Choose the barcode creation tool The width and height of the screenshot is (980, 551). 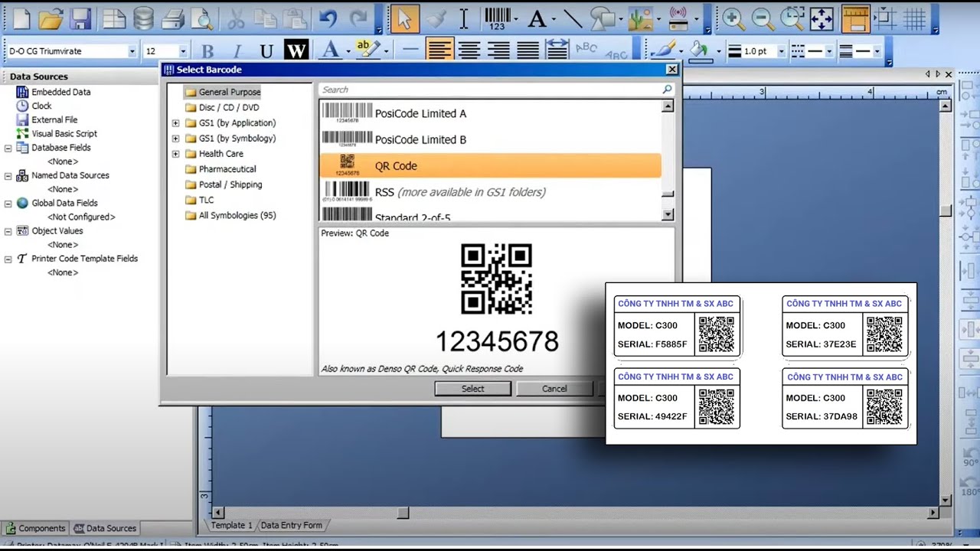[498, 18]
